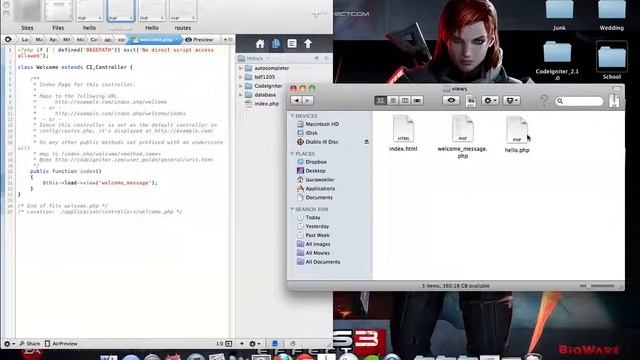
Task: Click the Quick Look eye icon in Finder toolbar
Action: coord(451,100)
